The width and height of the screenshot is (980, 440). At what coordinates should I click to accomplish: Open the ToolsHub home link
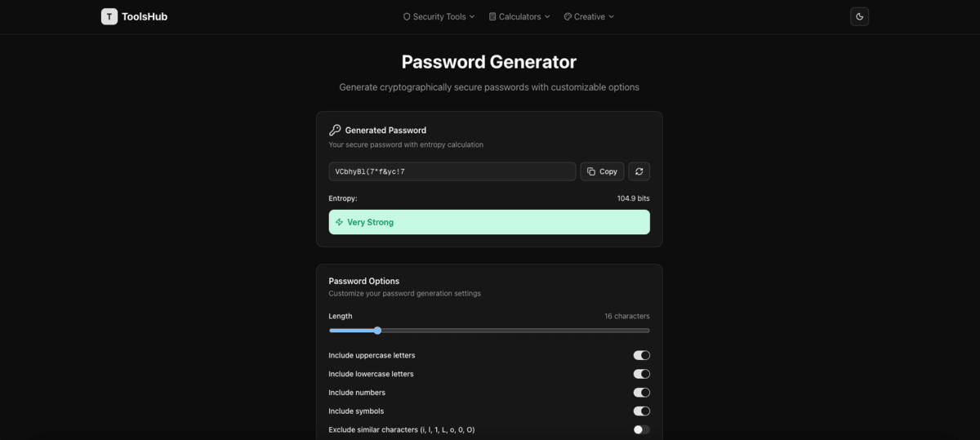(x=134, y=16)
